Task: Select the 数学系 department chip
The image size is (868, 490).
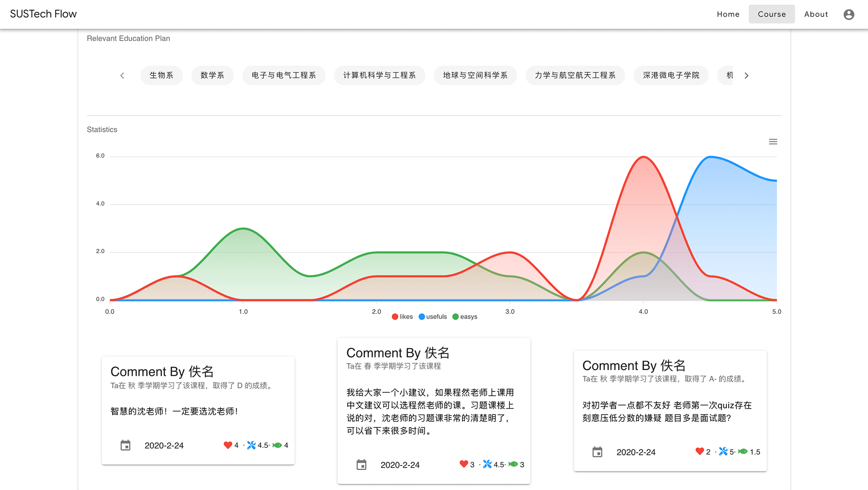Action: [x=212, y=75]
